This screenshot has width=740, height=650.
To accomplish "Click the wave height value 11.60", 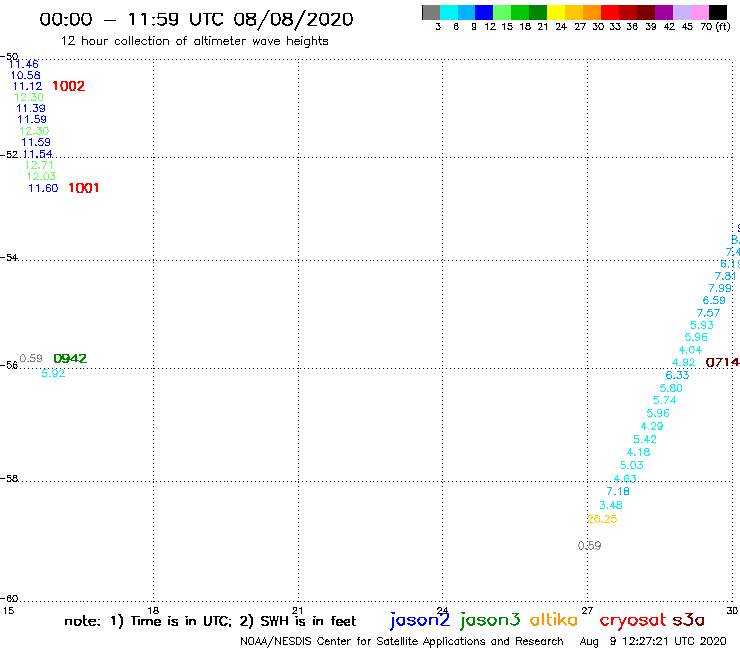I will (43, 188).
